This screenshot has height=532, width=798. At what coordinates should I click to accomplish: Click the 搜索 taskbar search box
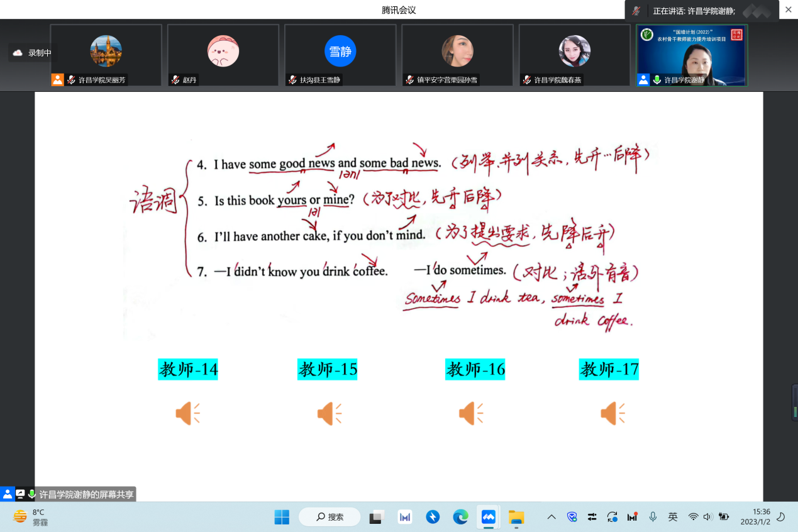tap(330, 517)
